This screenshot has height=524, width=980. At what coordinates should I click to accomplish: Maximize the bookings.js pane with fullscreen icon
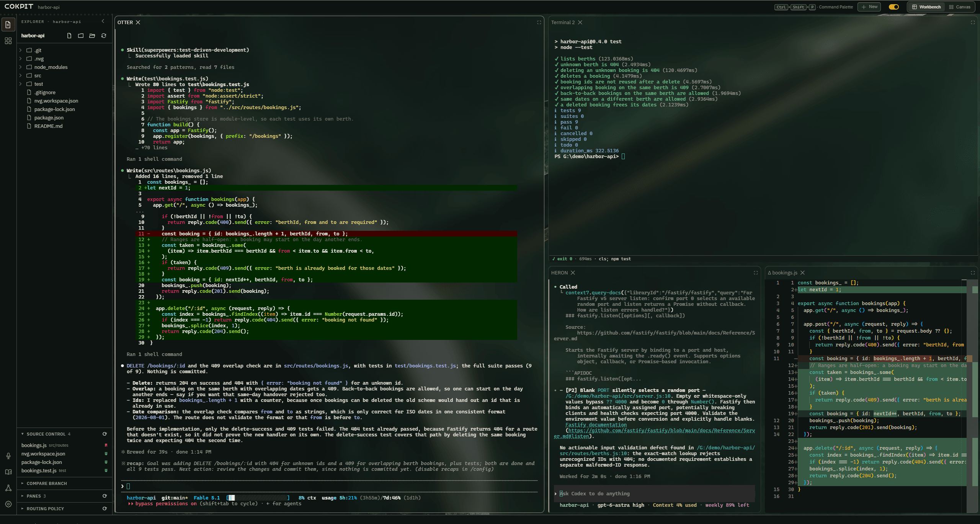[x=973, y=273]
